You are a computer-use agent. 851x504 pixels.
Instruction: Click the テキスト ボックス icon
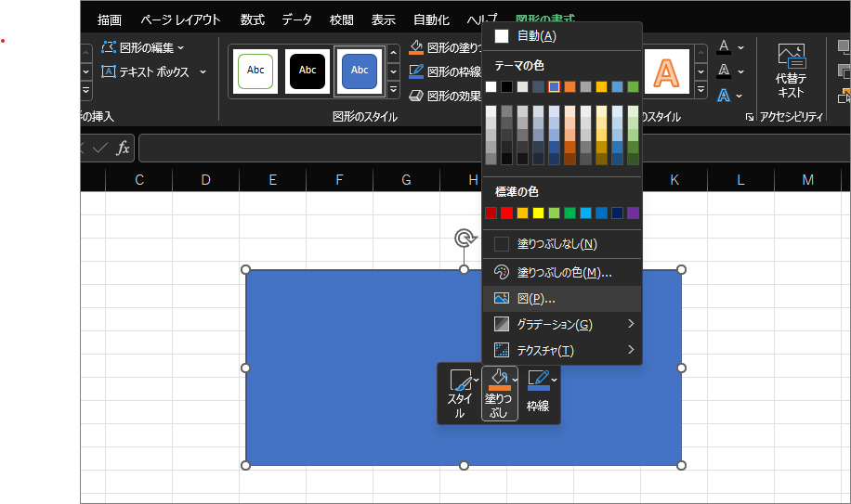pos(109,71)
